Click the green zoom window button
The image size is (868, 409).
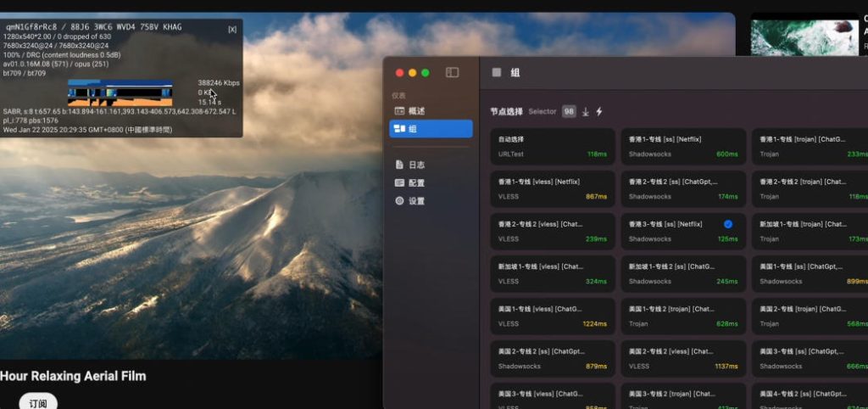pos(426,73)
